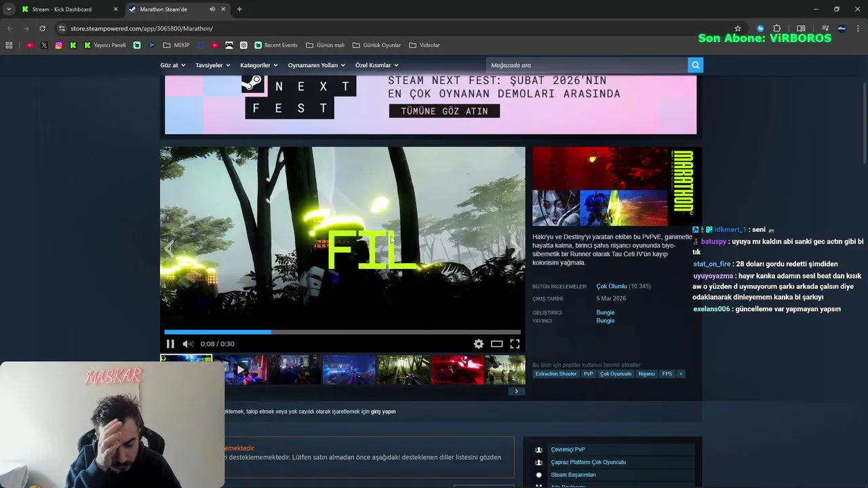Open the Shazam extension icon
Screen dimensions: 868x488
pyautogui.click(x=760, y=28)
